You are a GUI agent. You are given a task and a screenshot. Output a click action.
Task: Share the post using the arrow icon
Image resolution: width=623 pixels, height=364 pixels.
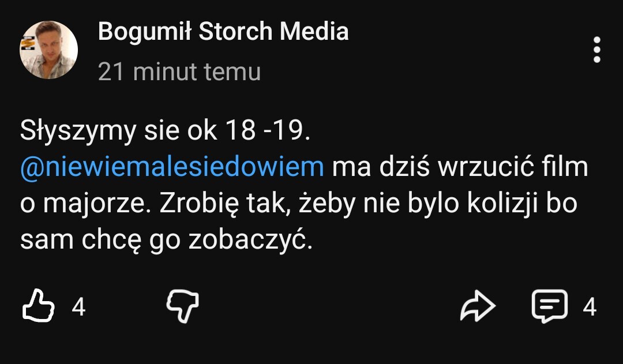(x=478, y=306)
